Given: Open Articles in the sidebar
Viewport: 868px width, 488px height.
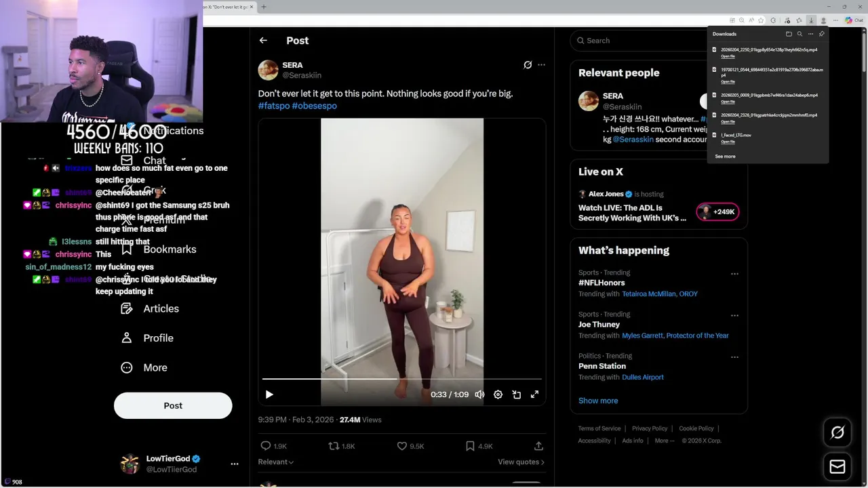Looking at the screenshot, I should pos(151,308).
